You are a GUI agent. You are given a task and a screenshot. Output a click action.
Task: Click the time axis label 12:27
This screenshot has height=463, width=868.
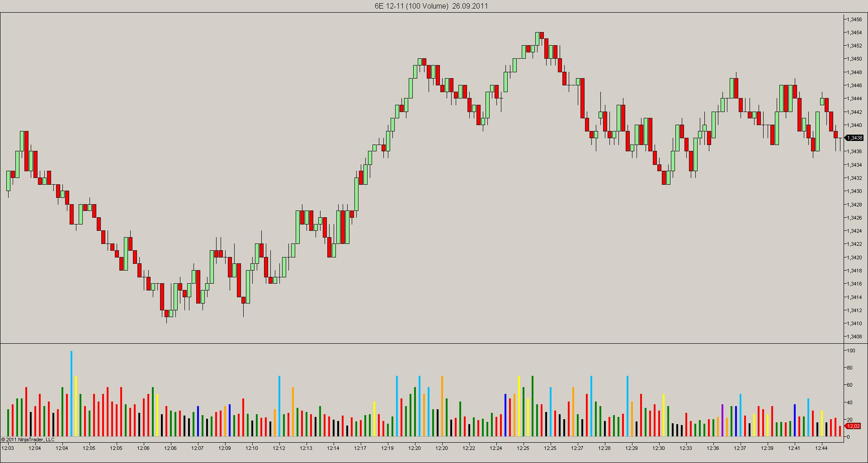[x=577, y=448]
